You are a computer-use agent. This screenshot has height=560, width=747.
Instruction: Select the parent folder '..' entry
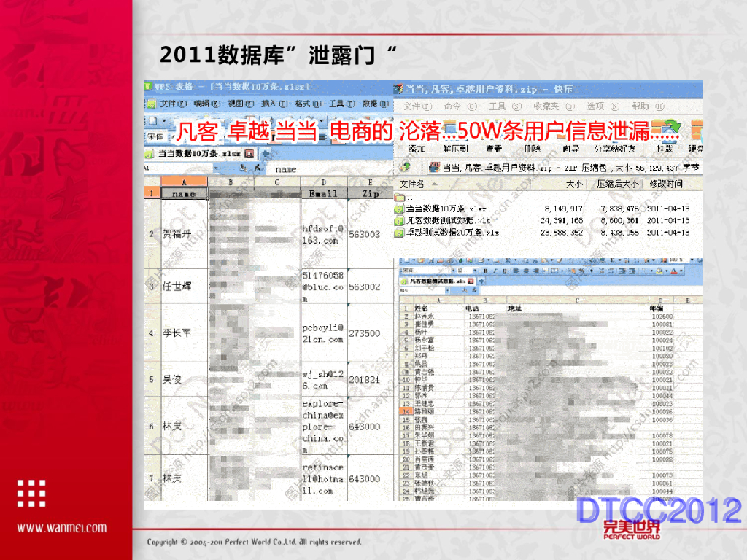point(405,198)
